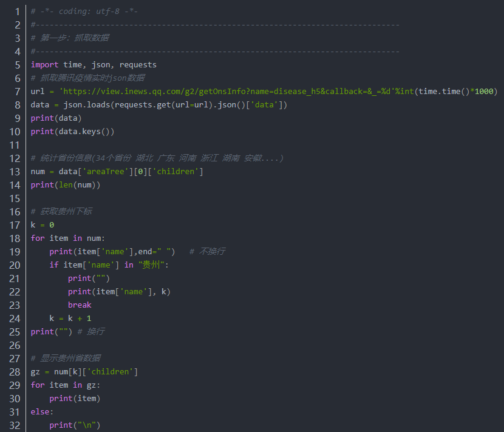The width and height of the screenshot is (504, 432).
Task: Click the '换行' comment on line 25
Action: click(91, 331)
